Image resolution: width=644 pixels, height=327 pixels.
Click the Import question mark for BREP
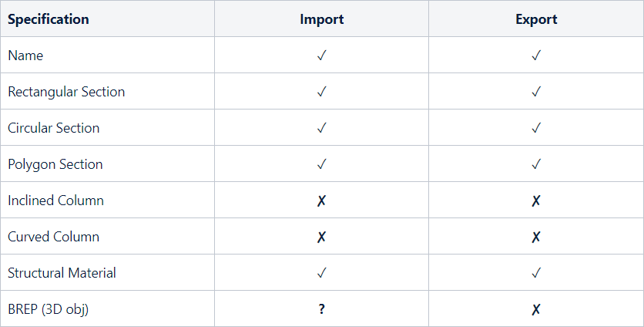pyautogui.click(x=322, y=309)
